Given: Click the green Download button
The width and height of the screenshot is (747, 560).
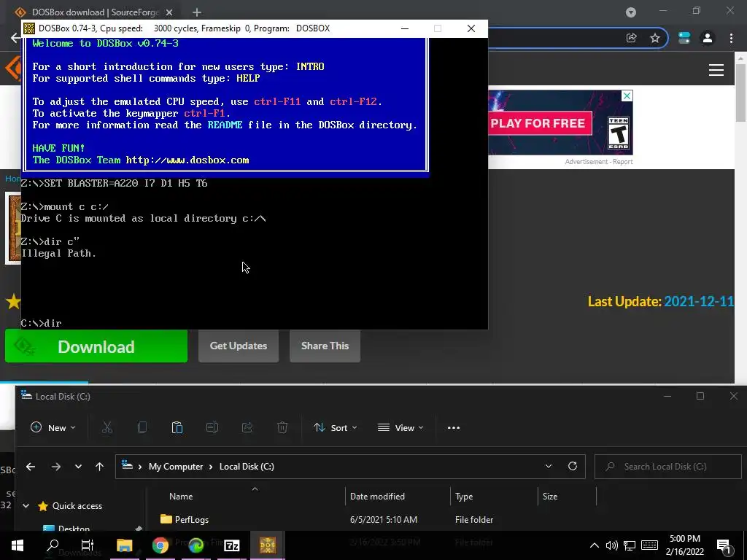Looking at the screenshot, I should click(96, 346).
